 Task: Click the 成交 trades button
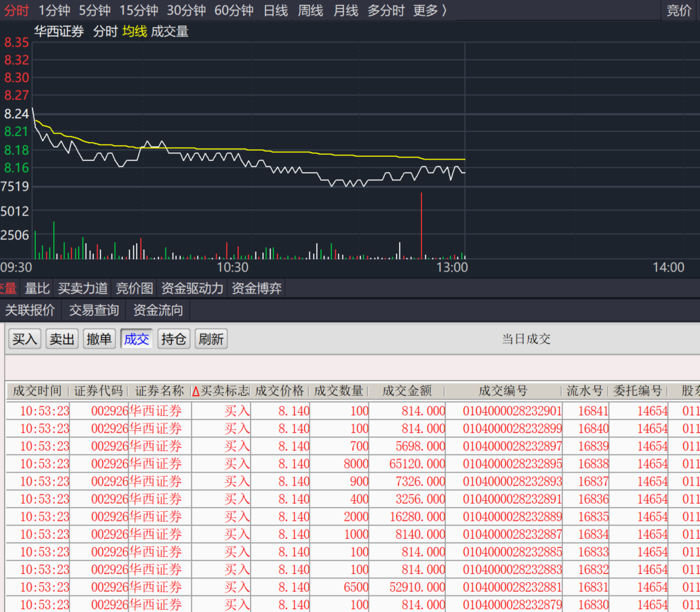pos(137,339)
